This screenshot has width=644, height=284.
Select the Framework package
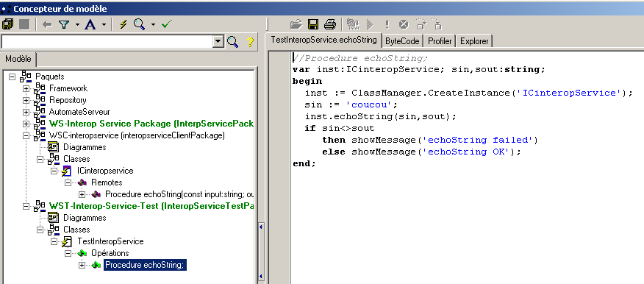point(68,88)
